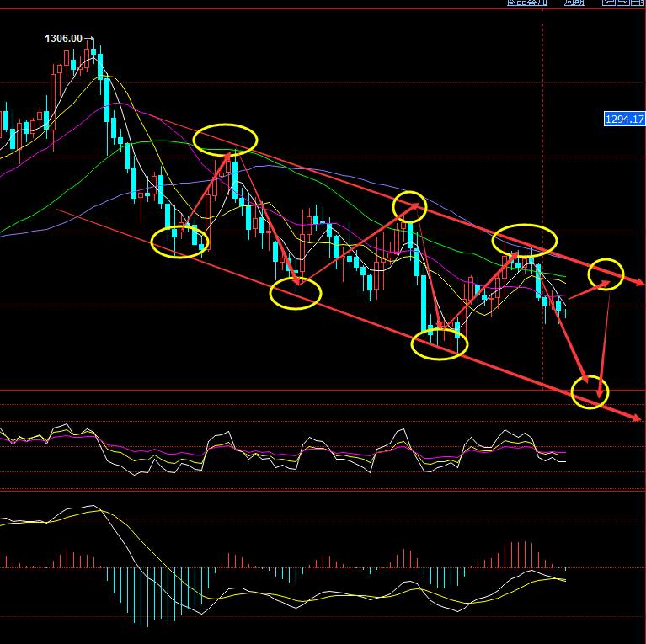646x644 pixels.
Task: Click the latest candlestick right of dashed line
Action: [x=565, y=312]
